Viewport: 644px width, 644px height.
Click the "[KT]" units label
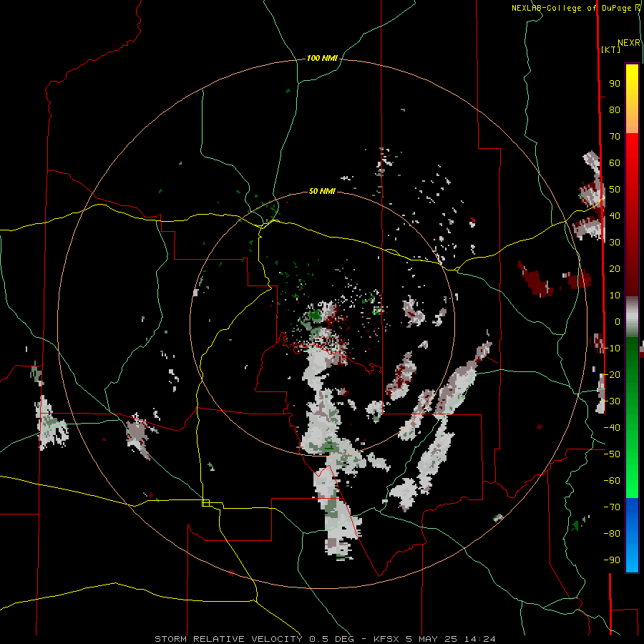point(611,49)
